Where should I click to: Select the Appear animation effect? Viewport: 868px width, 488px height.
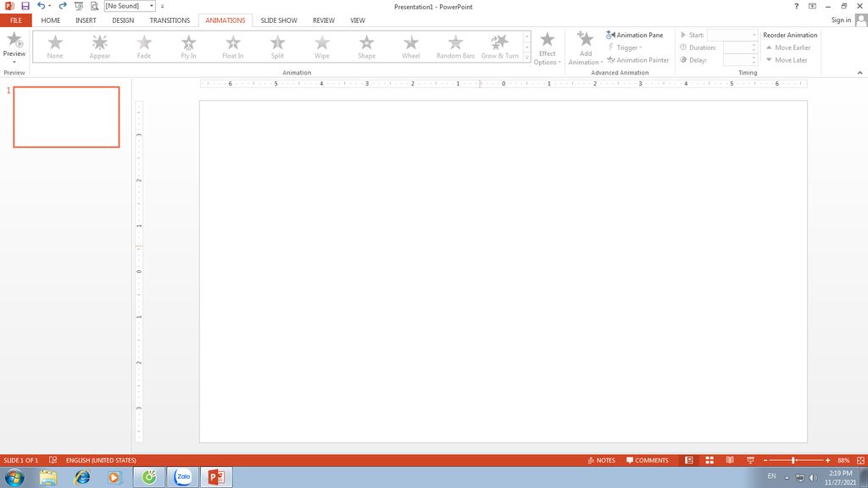click(100, 47)
